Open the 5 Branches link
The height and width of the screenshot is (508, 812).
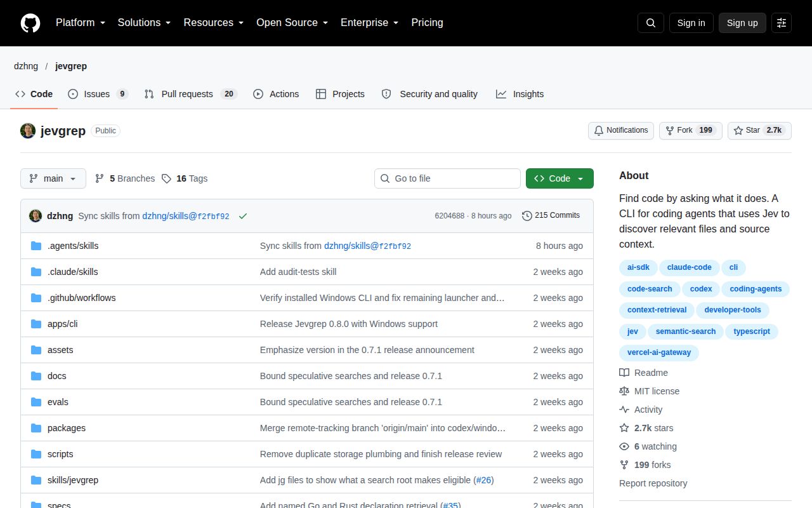pyautogui.click(x=125, y=178)
